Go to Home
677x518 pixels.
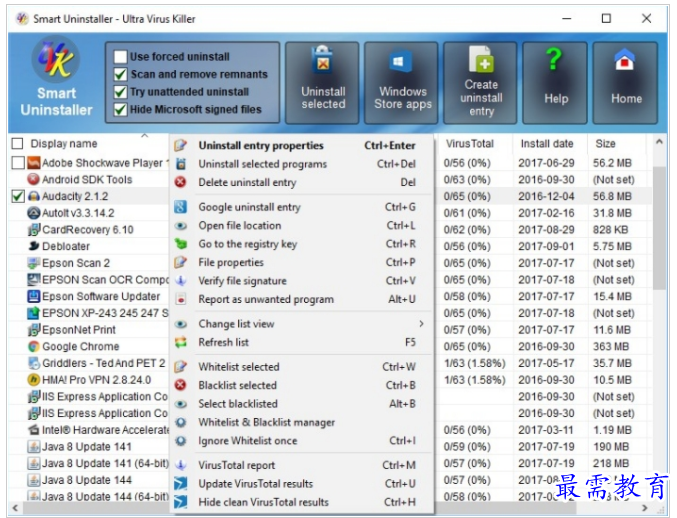click(x=626, y=83)
